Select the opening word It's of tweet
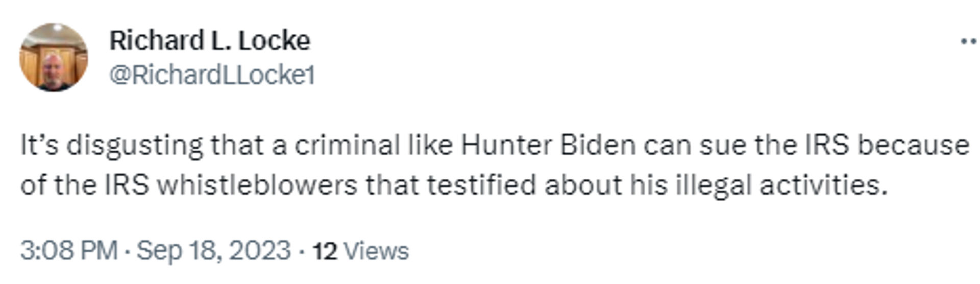This screenshot has width=980, height=284. point(40,145)
